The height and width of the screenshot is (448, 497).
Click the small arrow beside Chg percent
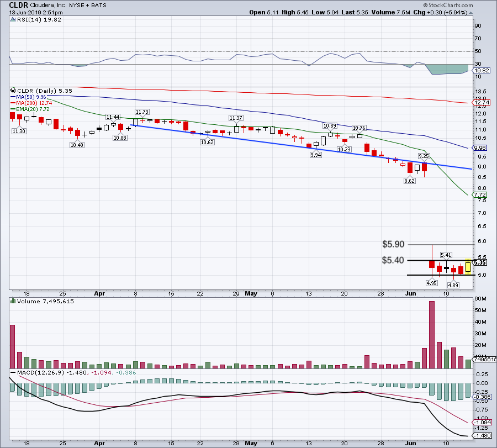pos(470,13)
